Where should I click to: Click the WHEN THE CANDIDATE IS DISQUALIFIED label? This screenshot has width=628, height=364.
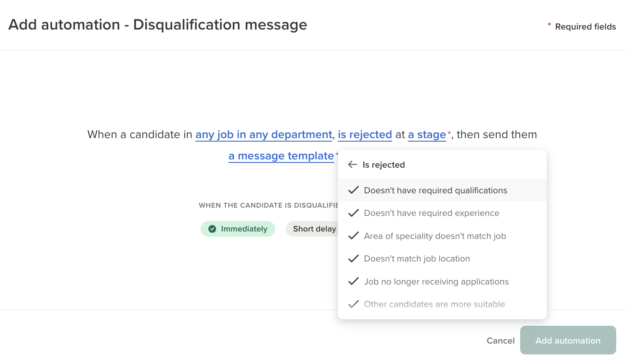click(x=268, y=205)
